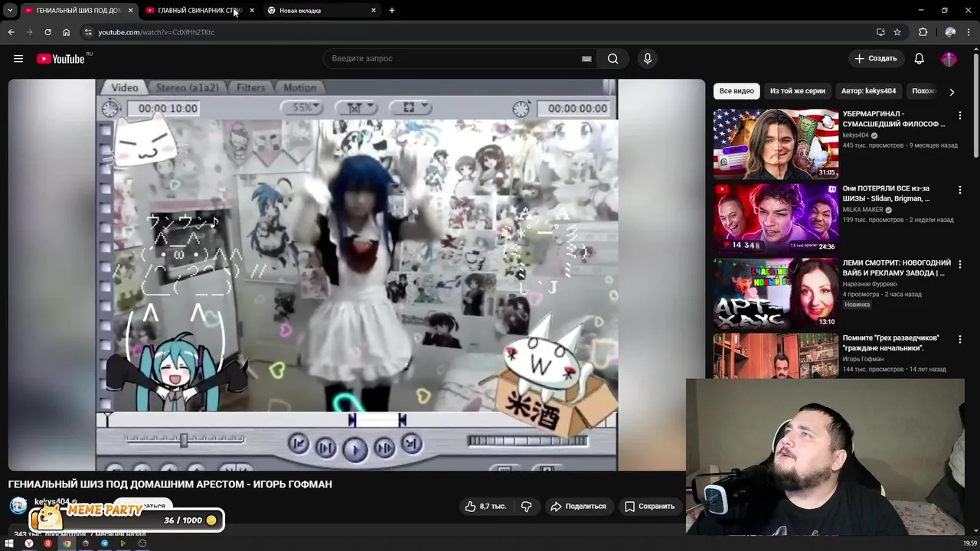Open the YouTube account avatar menu
Viewport: 980px width, 551px height.
(x=949, y=59)
